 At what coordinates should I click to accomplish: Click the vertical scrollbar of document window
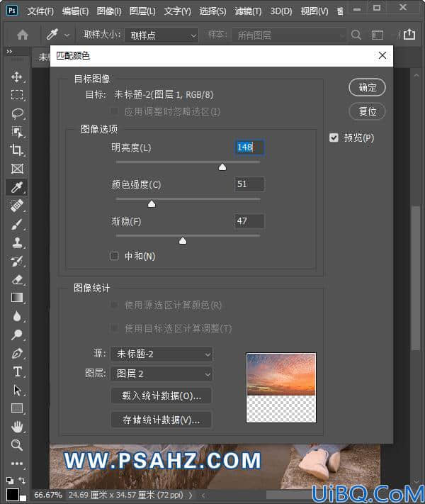click(416, 277)
